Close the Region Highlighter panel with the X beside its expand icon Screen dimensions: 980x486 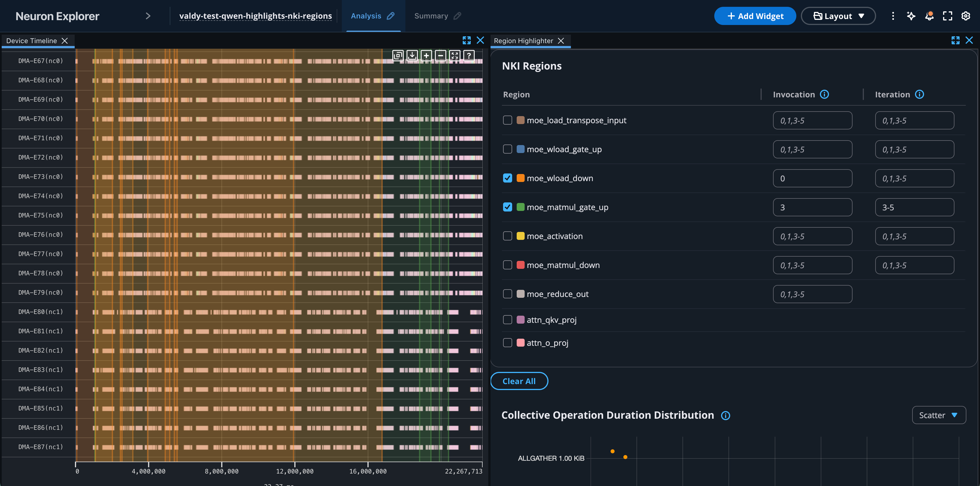click(969, 40)
